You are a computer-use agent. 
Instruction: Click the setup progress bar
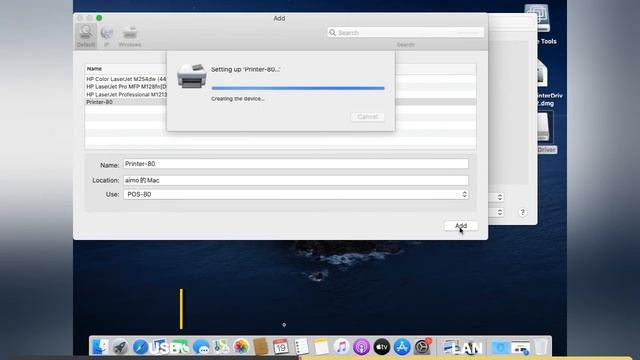298,88
